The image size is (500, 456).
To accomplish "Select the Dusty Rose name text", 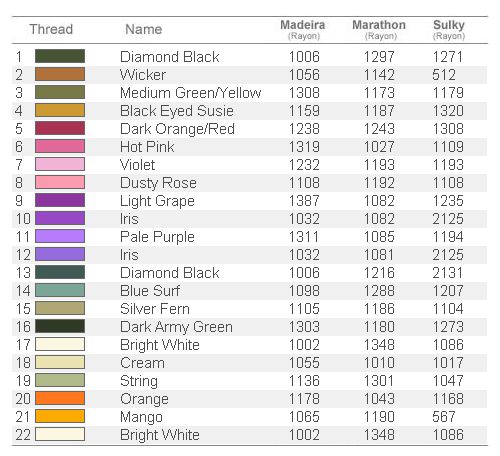I will (x=158, y=183).
